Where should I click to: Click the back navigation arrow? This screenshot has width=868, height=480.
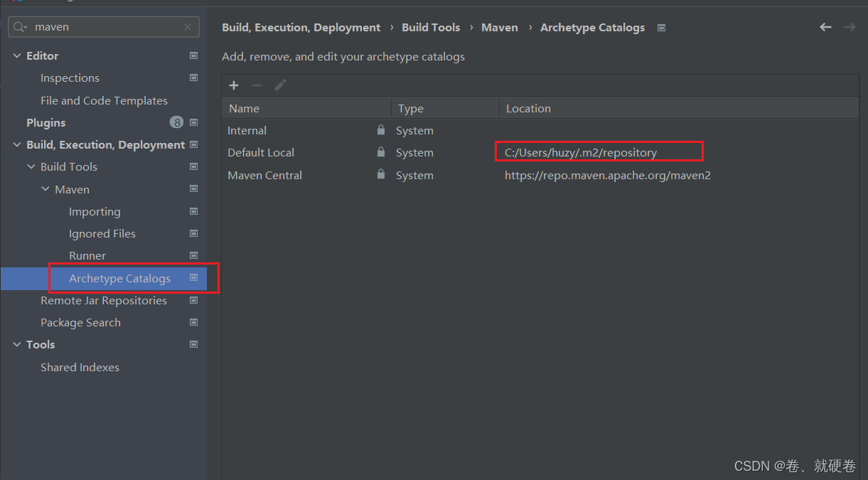coord(825,27)
